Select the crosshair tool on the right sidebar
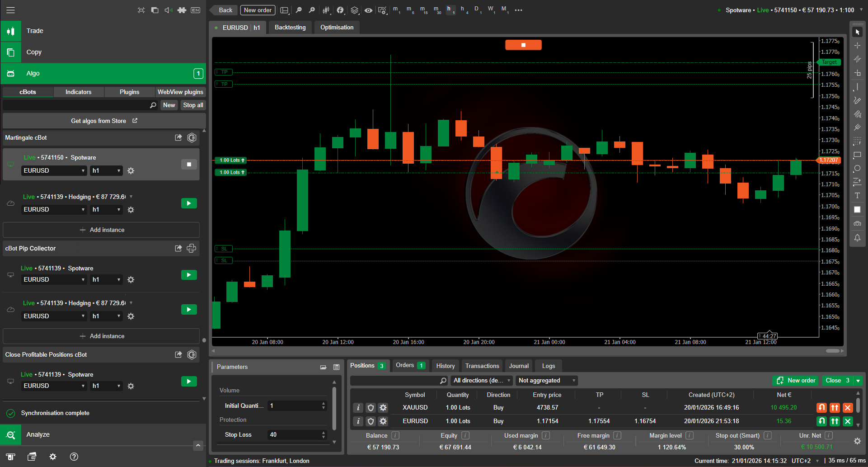This screenshot has height=467, width=868. (858, 45)
